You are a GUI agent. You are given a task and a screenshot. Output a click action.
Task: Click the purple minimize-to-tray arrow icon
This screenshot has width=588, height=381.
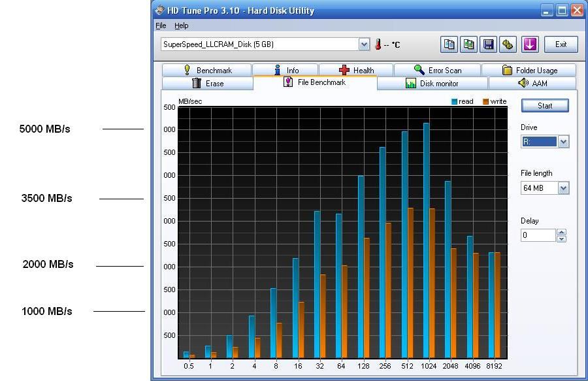tap(529, 44)
